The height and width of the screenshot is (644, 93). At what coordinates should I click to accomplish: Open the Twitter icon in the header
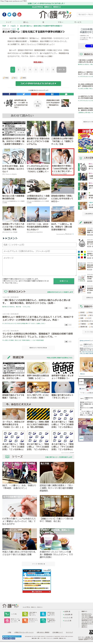coord(9,15)
